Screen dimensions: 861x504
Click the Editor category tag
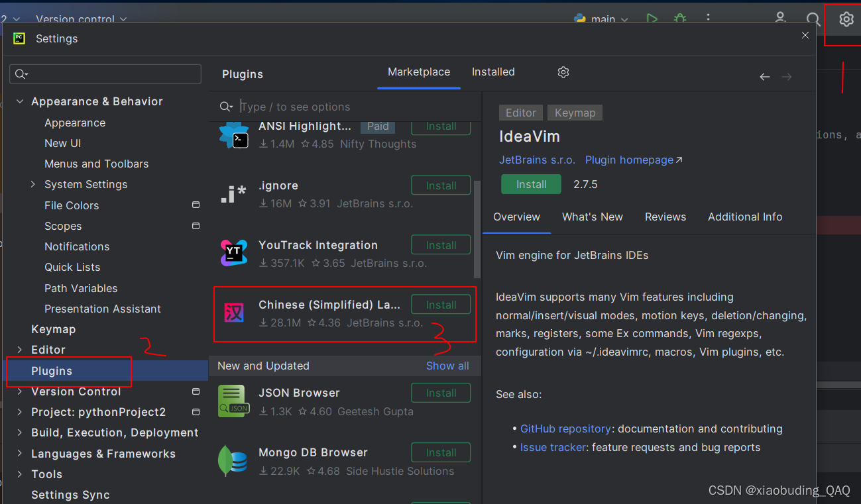click(x=521, y=113)
